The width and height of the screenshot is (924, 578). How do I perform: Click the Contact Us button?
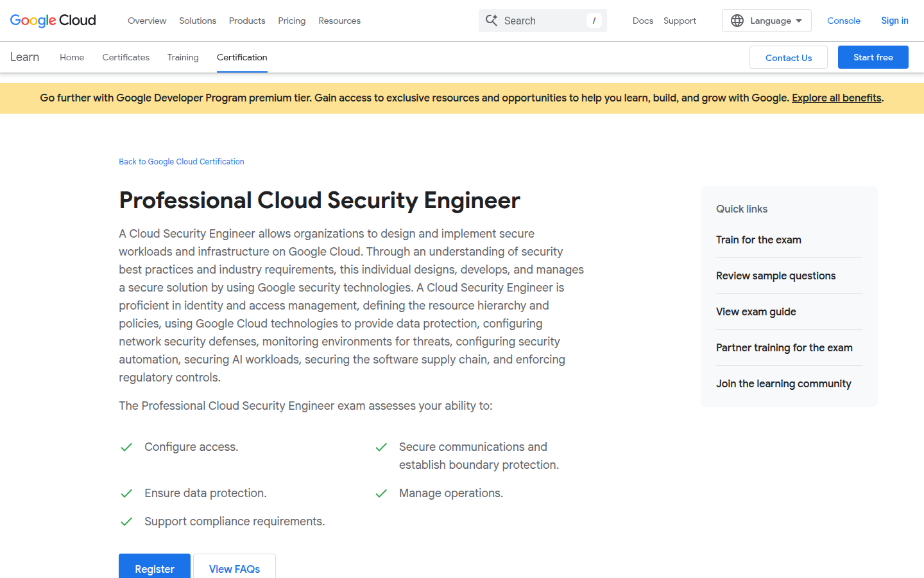pos(789,57)
